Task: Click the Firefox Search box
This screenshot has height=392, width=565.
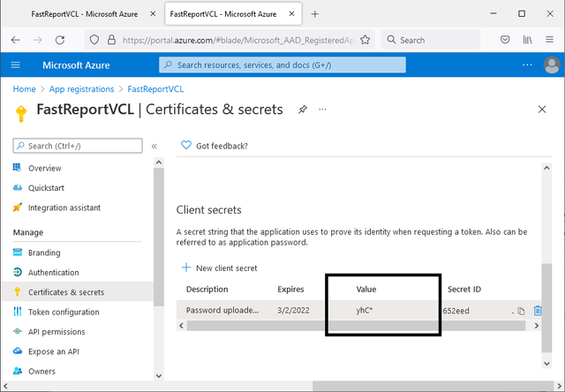Action: click(x=431, y=40)
